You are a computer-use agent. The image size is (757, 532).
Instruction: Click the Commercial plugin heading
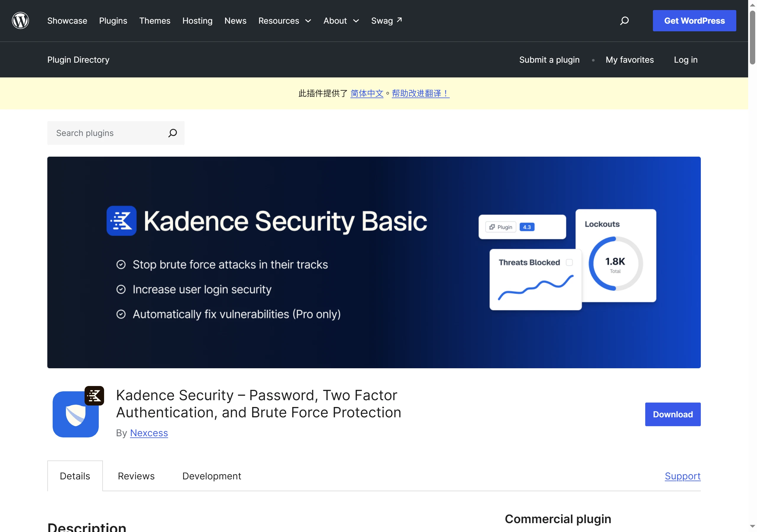(558, 519)
